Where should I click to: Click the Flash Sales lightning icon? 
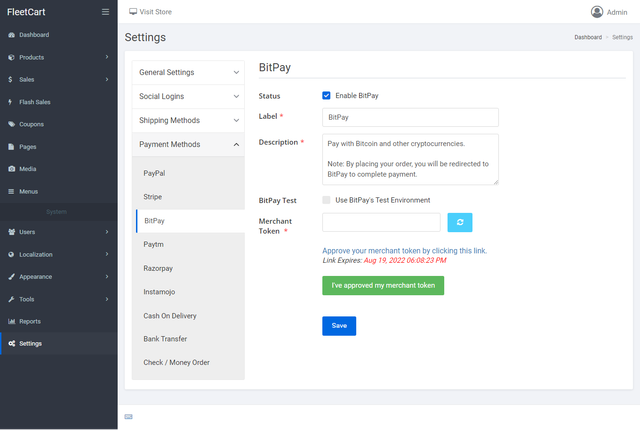coord(10,102)
